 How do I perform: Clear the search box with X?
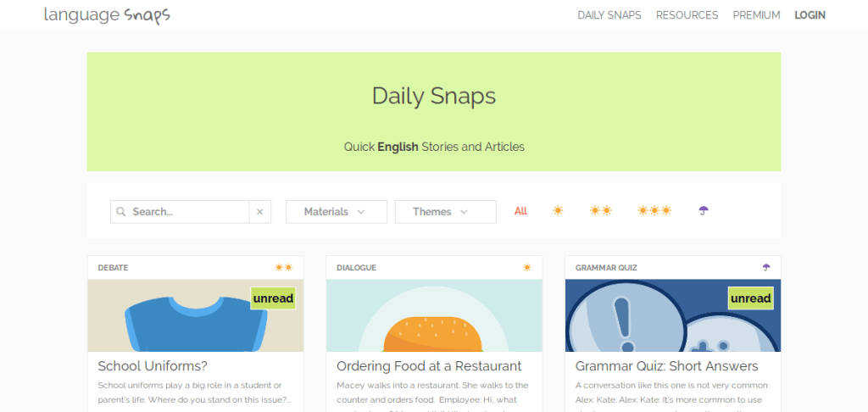(x=260, y=212)
